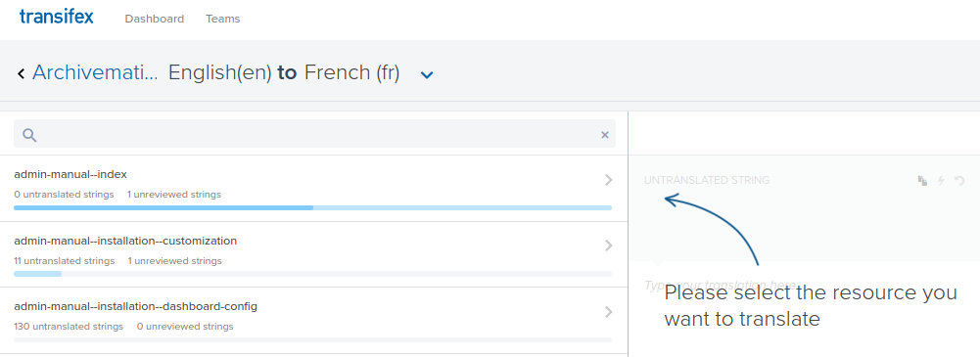The height and width of the screenshot is (357, 980).
Task: Open the Dashboard menu item
Action: (155, 19)
